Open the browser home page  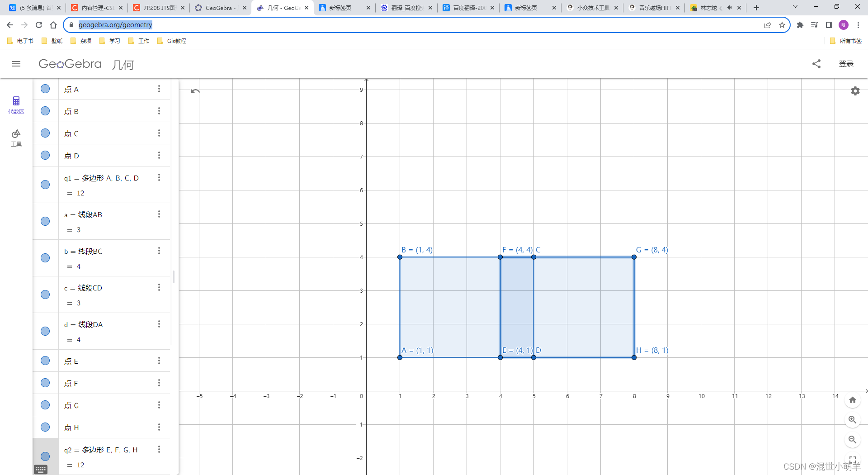coord(53,25)
